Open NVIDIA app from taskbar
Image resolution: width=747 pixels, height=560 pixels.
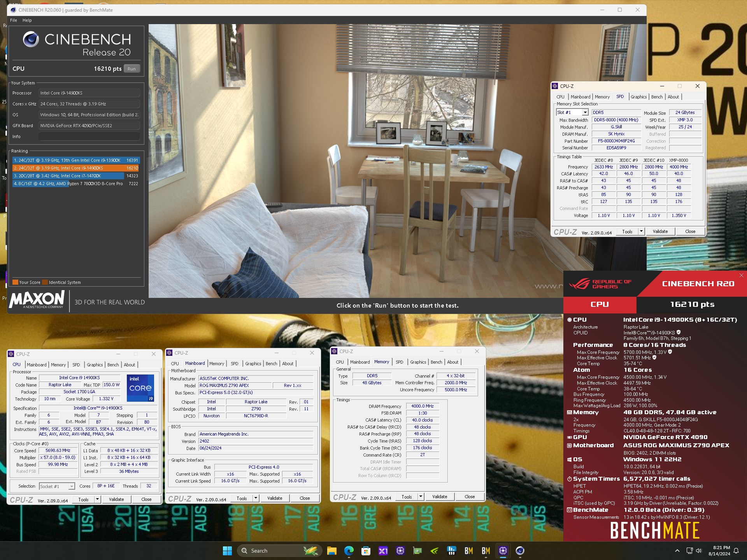pos(435,551)
